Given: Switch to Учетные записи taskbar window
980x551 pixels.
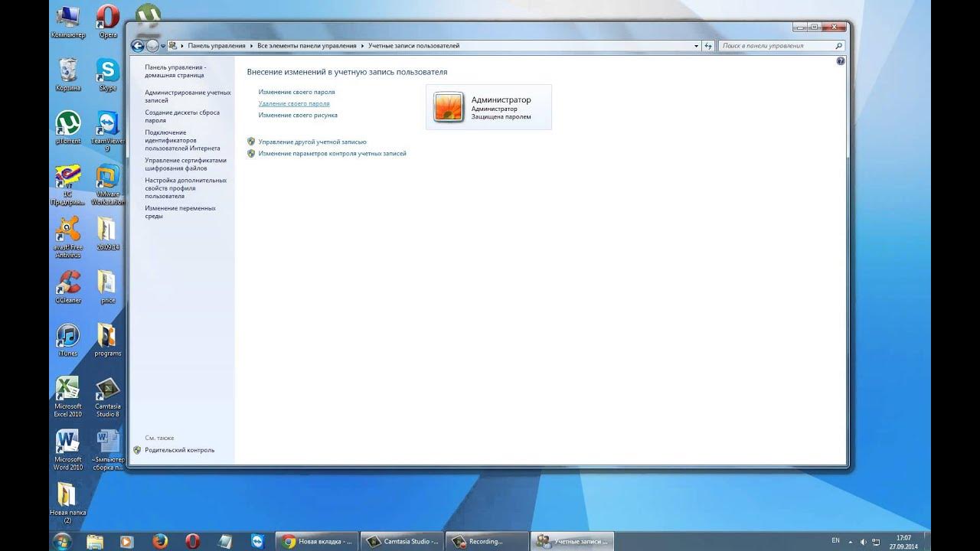Looking at the screenshot, I should [571, 541].
